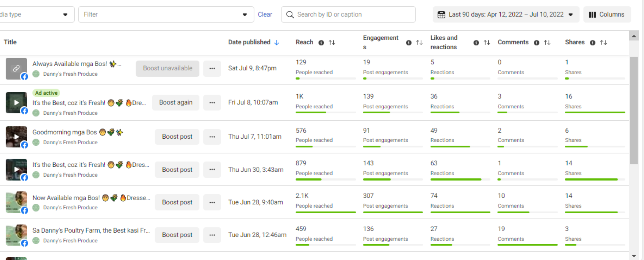Click the Reach info icon
Viewport: 644px width, 260px height.
(x=321, y=43)
